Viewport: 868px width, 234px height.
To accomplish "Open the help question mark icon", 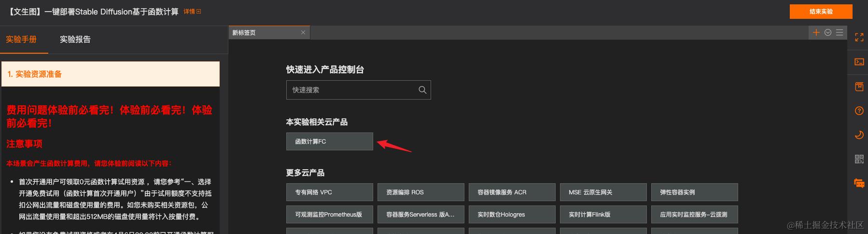I will point(859,111).
